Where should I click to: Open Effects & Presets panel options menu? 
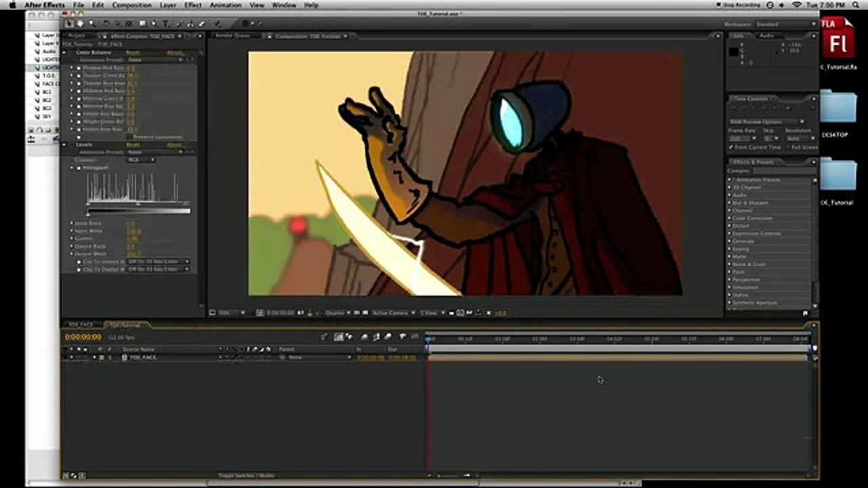[814, 162]
